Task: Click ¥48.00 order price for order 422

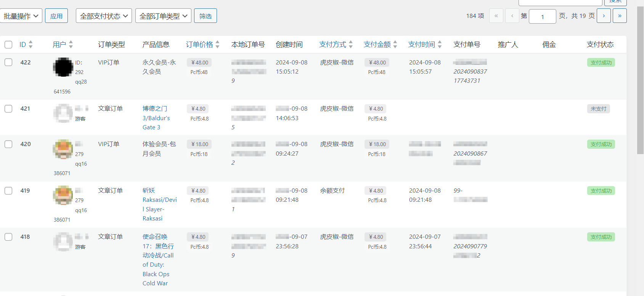Action: (x=199, y=63)
